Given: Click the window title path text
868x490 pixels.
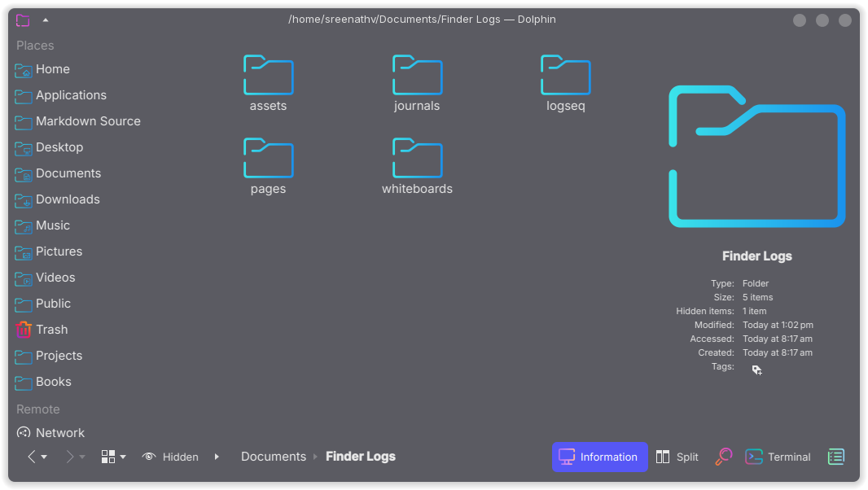Looking at the screenshot, I should tap(422, 20).
